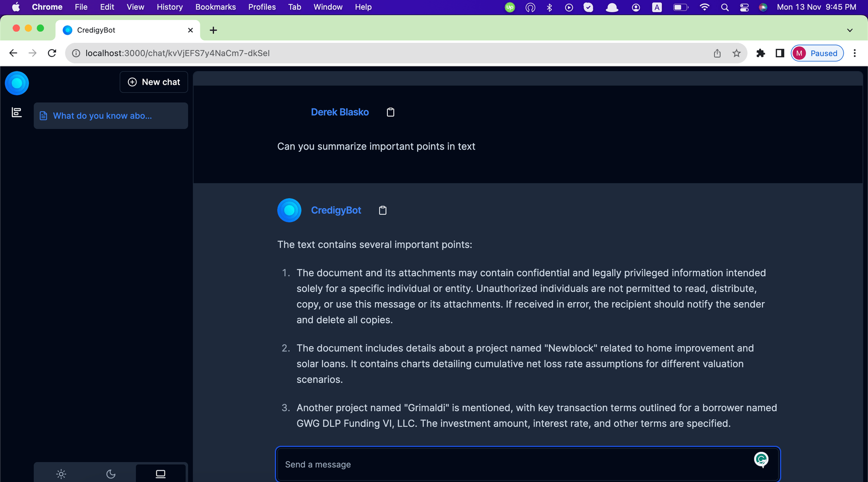Click the browser forward arrow
The height and width of the screenshot is (482, 868).
(x=33, y=53)
